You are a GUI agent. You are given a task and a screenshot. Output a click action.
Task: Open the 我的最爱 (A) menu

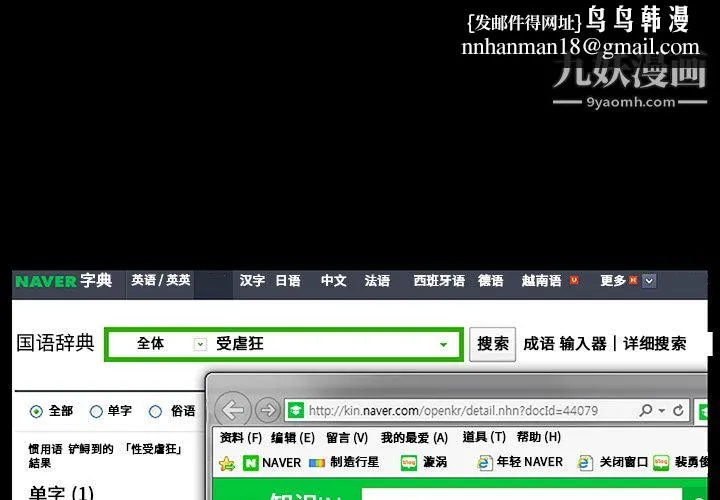click(414, 438)
